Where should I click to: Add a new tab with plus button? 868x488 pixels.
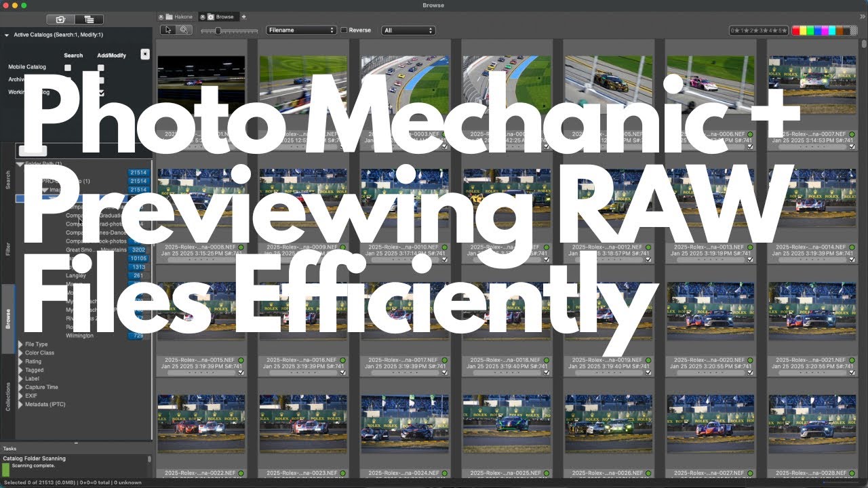244,17
